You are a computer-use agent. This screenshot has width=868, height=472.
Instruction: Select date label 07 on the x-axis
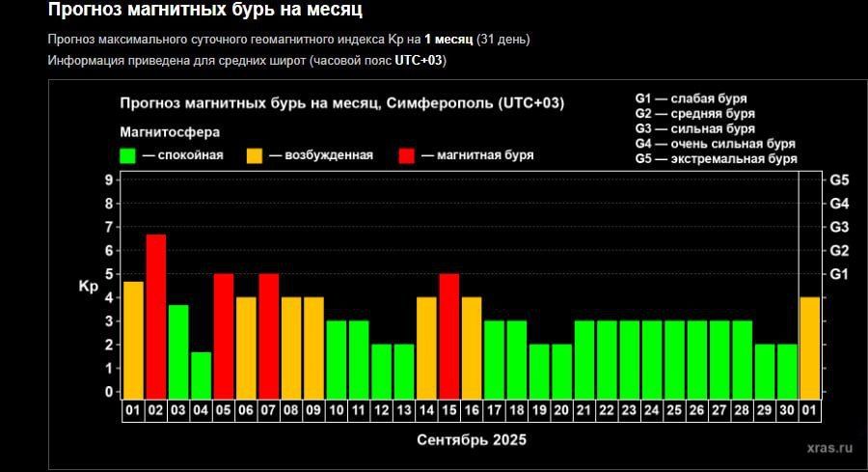(269, 410)
